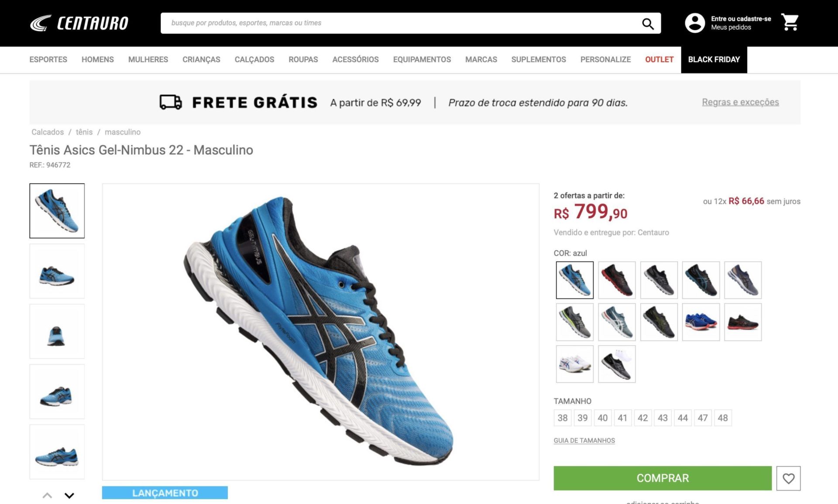
Task: Open the ESPORTES menu dropdown
Action: (x=48, y=59)
